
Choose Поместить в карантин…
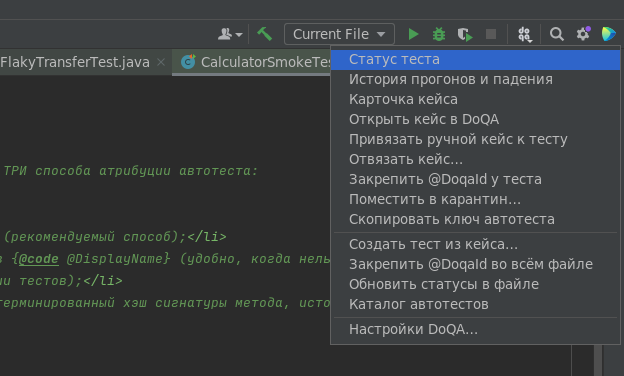[x=475, y=199]
